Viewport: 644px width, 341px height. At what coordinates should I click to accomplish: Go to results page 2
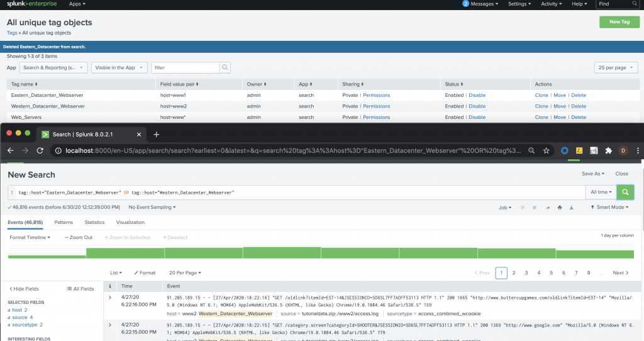click(x=513, y=273)
